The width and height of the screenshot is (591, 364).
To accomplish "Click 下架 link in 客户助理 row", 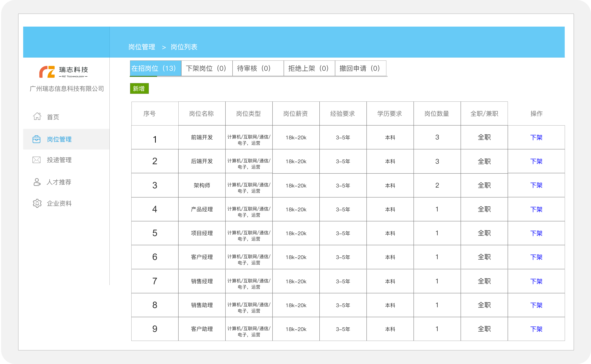I will coord(536,329).
